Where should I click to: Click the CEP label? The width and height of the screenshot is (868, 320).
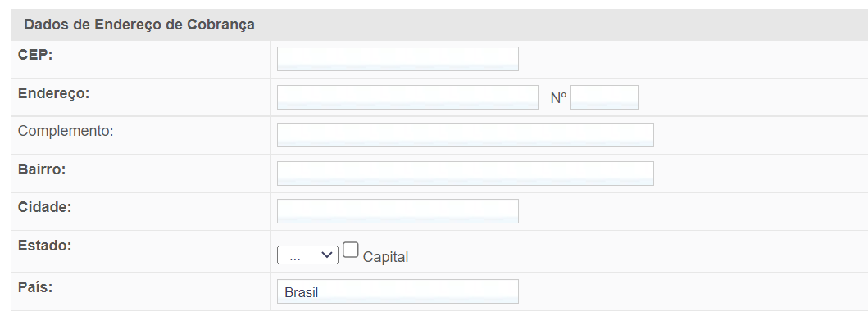pos(35,55)
